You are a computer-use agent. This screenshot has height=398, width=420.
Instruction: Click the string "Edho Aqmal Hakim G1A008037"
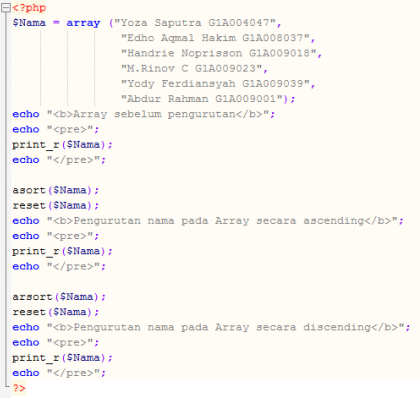tap(215, 38)
